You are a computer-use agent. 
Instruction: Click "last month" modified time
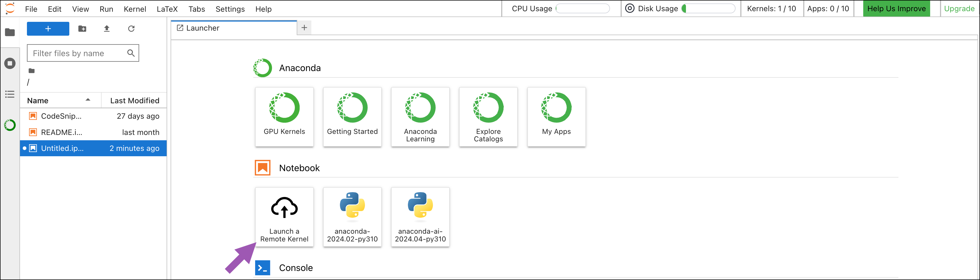tap(141, 132)
